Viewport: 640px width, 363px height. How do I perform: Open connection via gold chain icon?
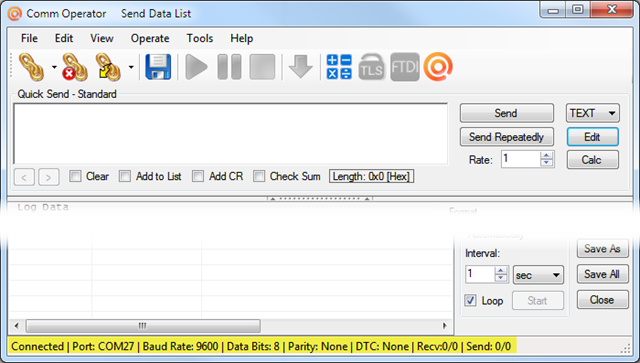click(31, 67)
